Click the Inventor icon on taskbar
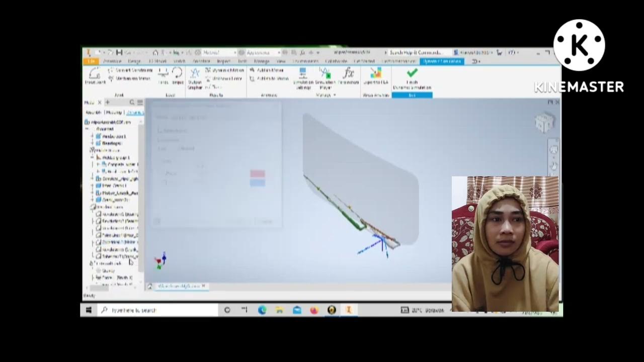Screen dimensions: 644x362 point(348,310)
